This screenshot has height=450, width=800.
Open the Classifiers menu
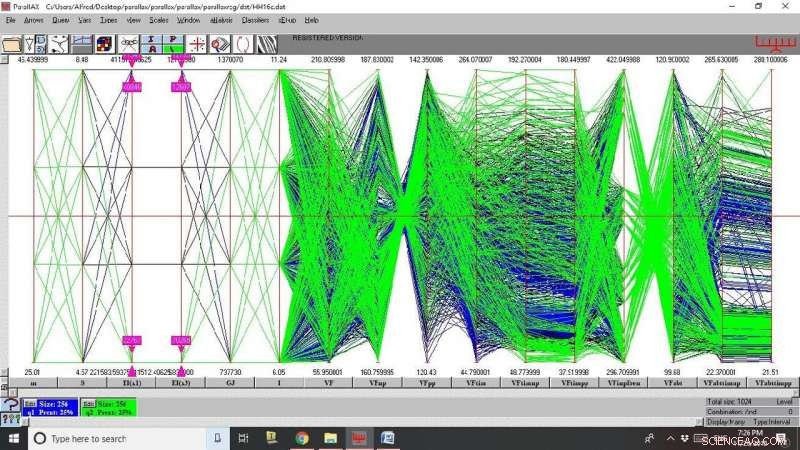[x=255, y=20]
